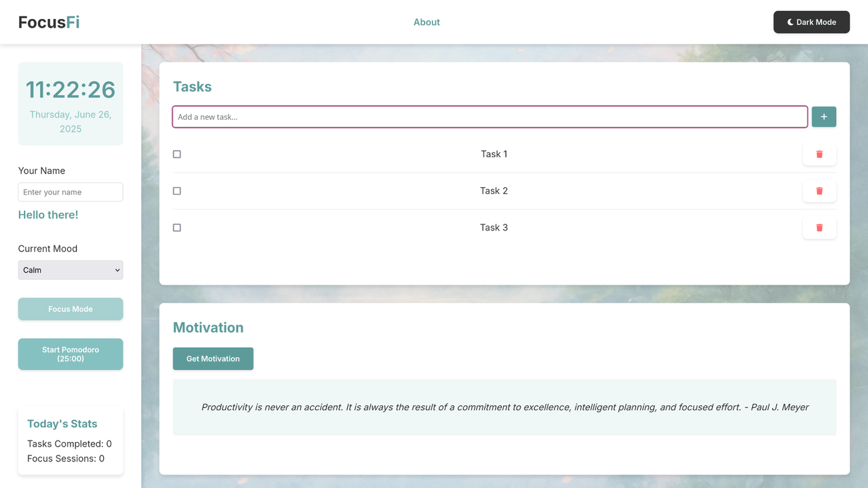Activate Focus Mode button
The width and height of the screenshot is (868, 488).
point(71,309)
